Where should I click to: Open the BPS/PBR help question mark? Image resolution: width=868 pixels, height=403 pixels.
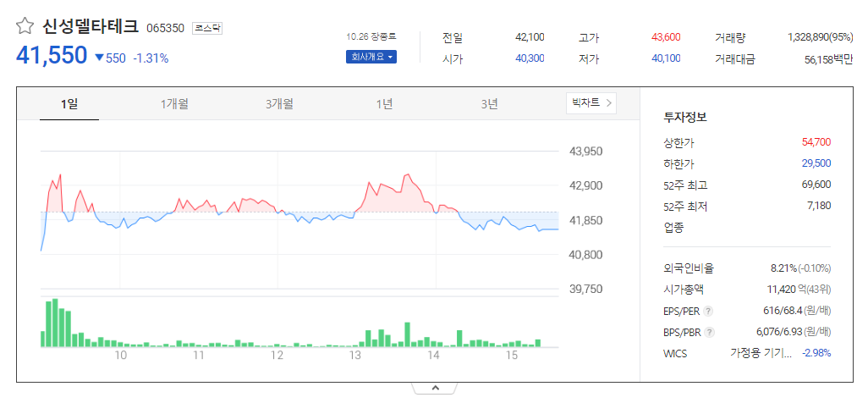coord(711,333)
